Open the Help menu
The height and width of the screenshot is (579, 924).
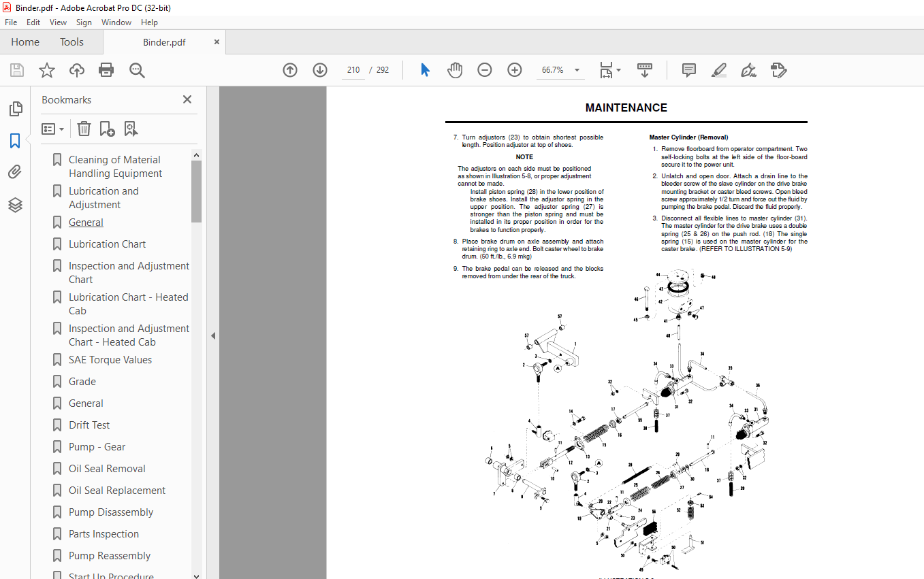[x=149, y=22]
